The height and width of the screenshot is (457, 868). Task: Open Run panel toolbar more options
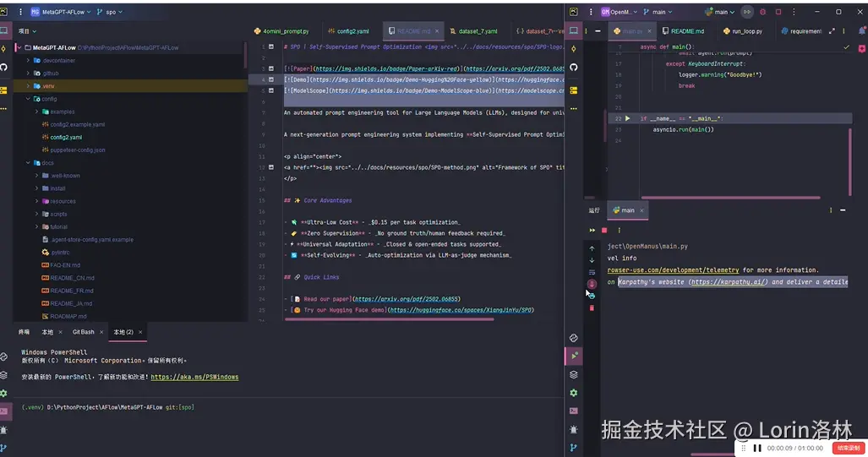(619, 230)
